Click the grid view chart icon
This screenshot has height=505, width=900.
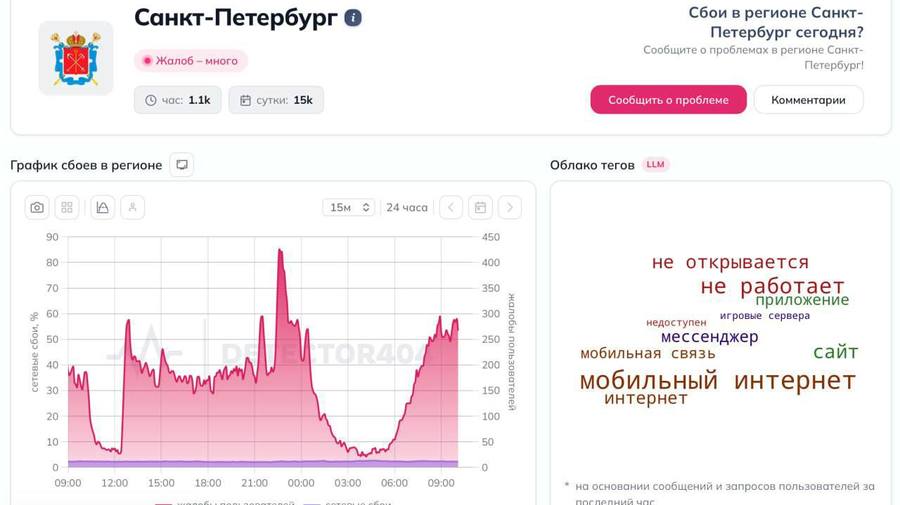point(67,207)
